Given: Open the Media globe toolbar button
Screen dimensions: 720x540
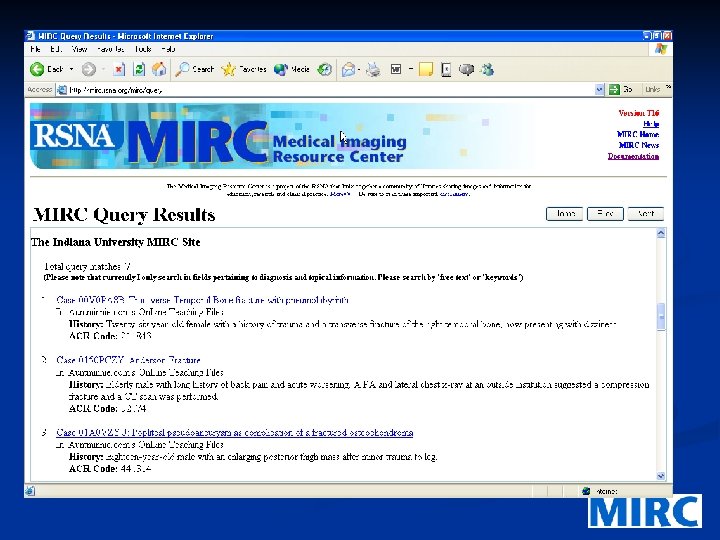Looking at the screenshot, I should [x=292, y=69].
